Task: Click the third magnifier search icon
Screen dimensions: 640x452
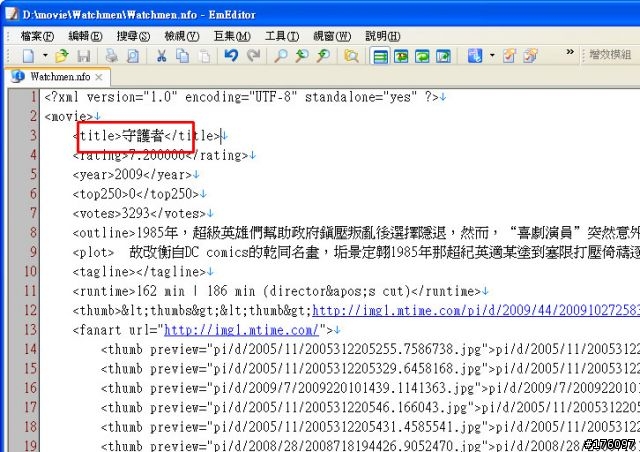Action: pyautogui.click(x=323, y=56)
